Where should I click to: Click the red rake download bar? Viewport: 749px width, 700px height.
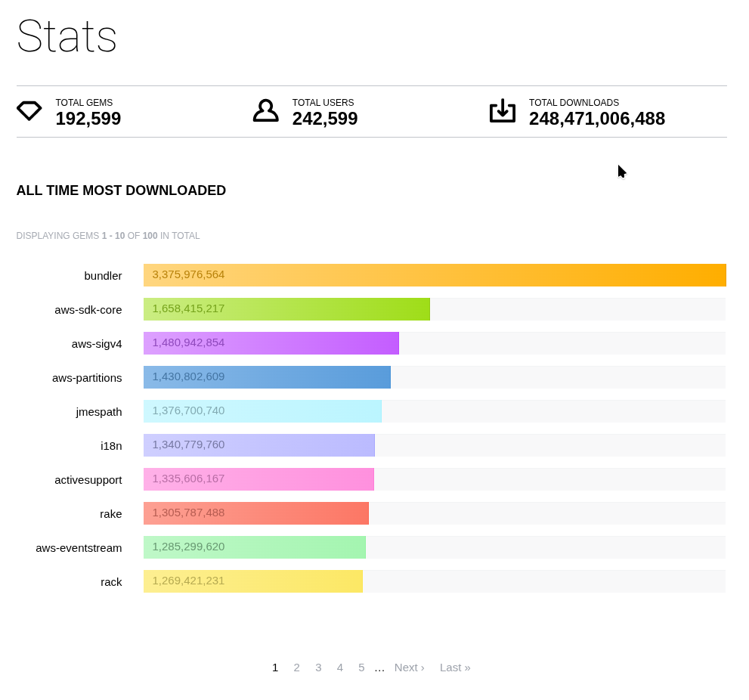pos(256,513)
